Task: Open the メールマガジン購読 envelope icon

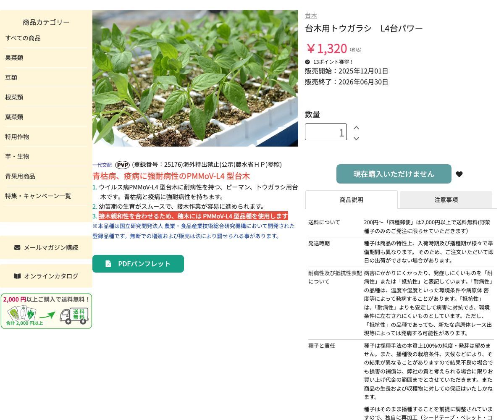Action: 18,247
